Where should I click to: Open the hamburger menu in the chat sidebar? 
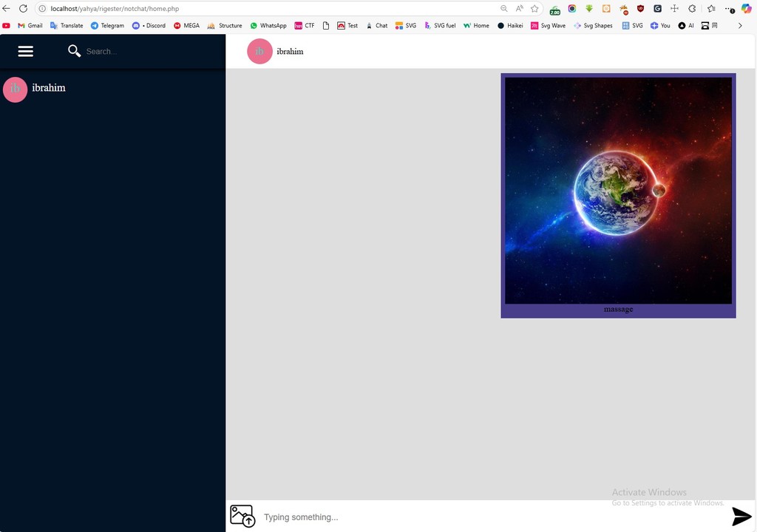pos(26,51)
